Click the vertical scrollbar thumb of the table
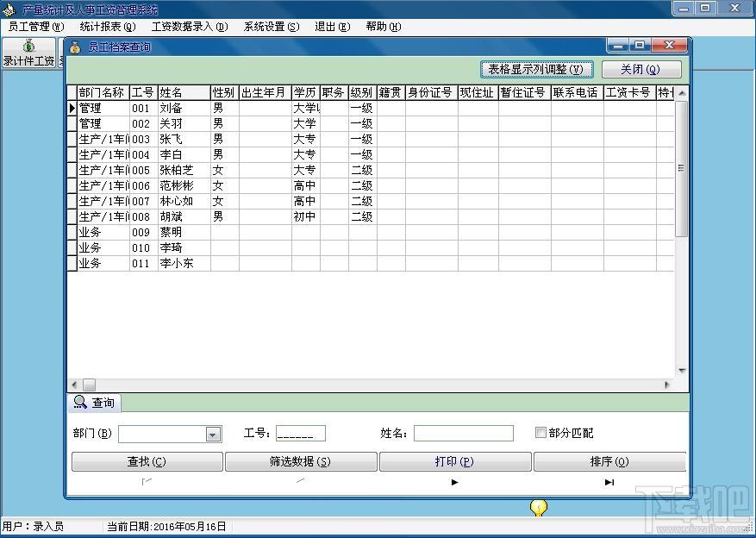The width and height of the screenshot is (756, 538). (x=681, y=168)
